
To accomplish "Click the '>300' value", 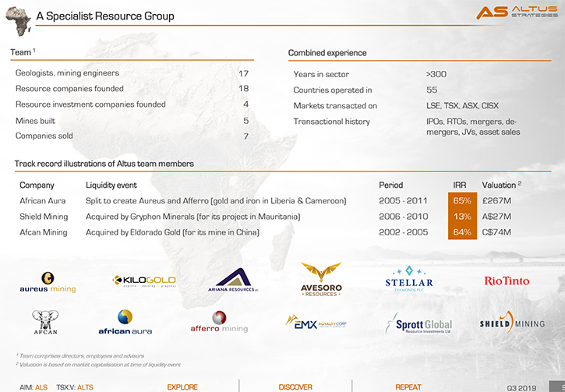I will coord(436,74).
